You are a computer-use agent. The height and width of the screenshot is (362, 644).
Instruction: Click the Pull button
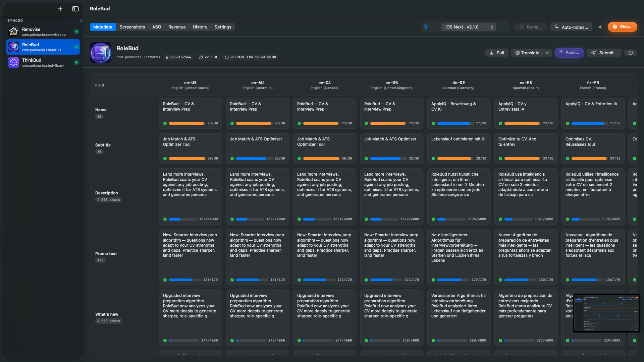[x=497, y=53]
